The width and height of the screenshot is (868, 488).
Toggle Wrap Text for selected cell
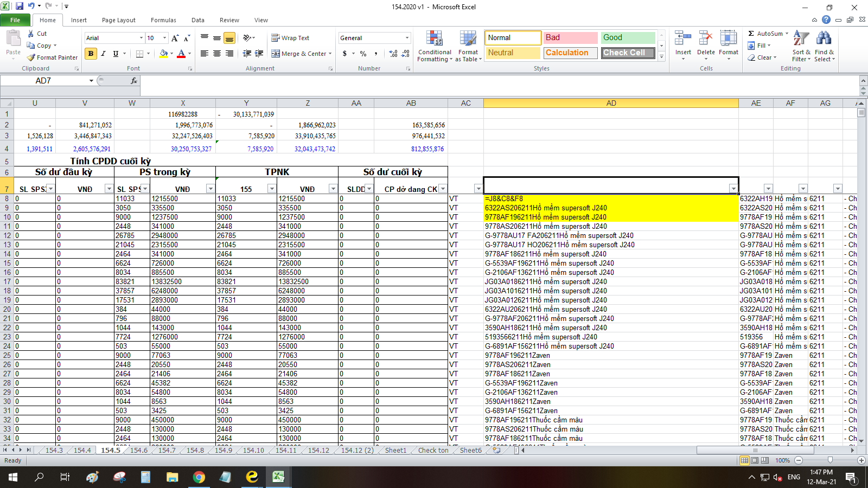tap(290, 38)
